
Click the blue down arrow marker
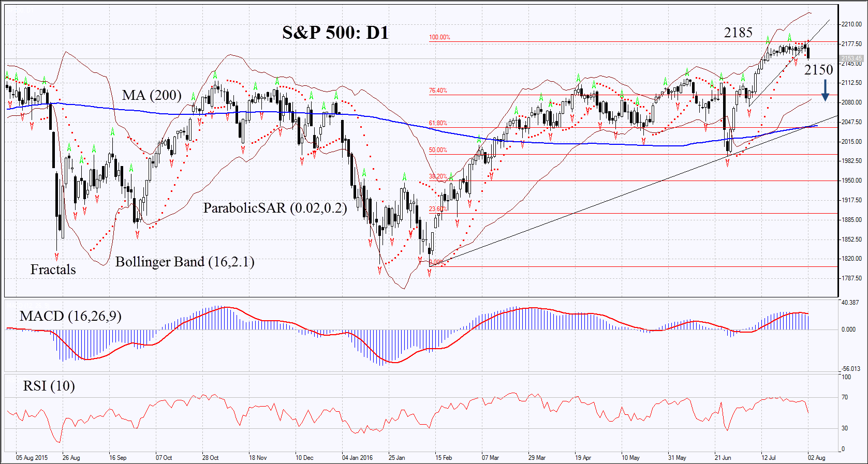826,90
